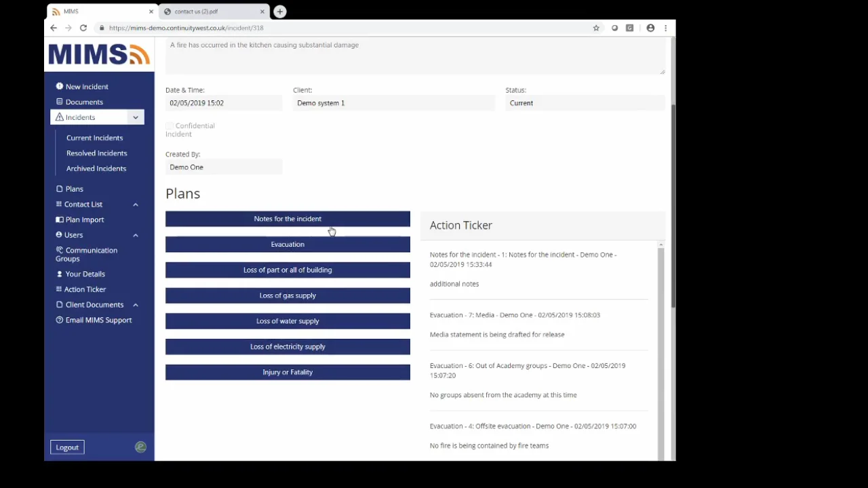
Task: Open the Plans menu item
Action: coord(75,188)
